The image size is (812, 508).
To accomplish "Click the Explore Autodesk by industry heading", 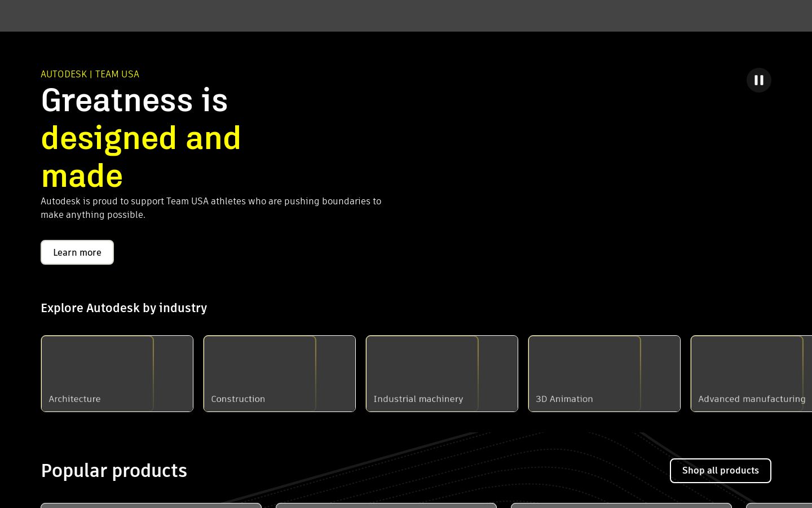I will click(124, 308).
